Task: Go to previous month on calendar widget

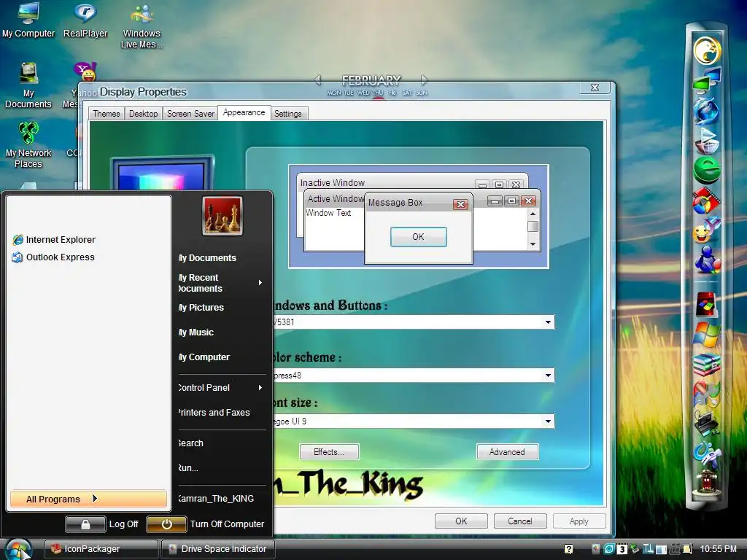Action: (318, 79)
